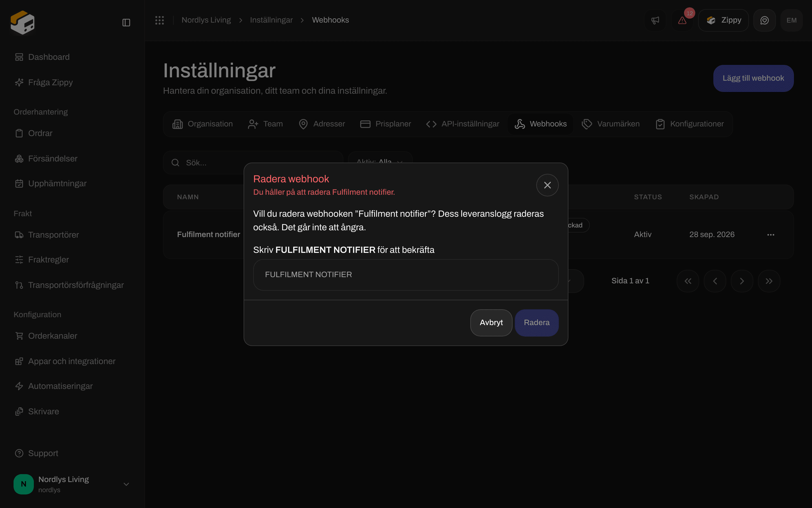Open the announcements megaphone icon
This screenshot has height=508, width=812.
pos(655,21)
